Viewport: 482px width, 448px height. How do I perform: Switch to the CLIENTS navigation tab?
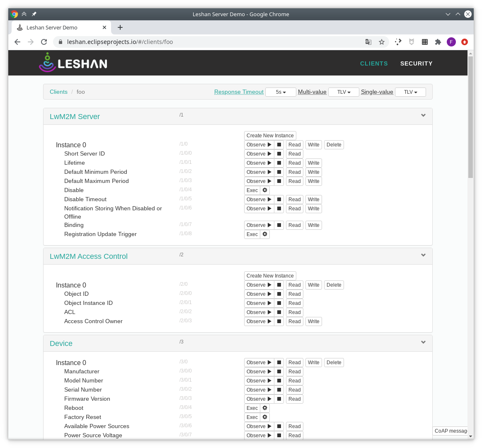374,63
